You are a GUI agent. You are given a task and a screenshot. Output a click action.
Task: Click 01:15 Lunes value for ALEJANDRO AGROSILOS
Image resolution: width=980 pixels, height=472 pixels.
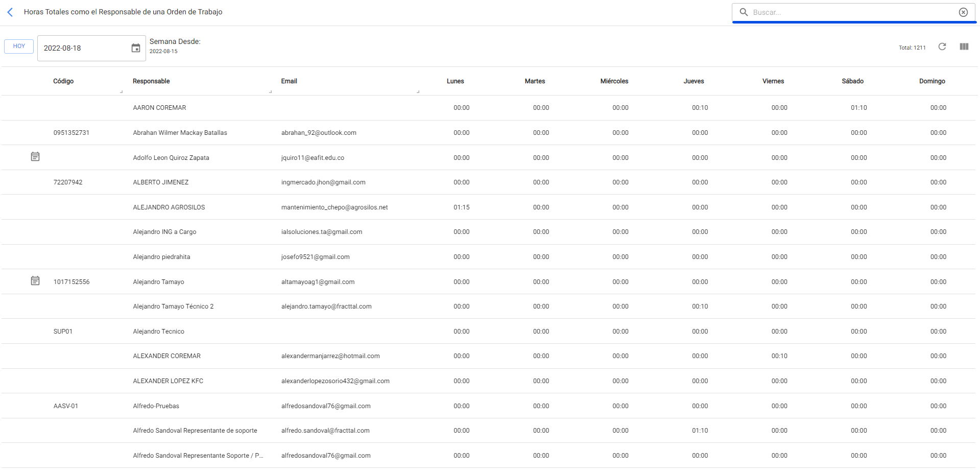coord(461,207)
